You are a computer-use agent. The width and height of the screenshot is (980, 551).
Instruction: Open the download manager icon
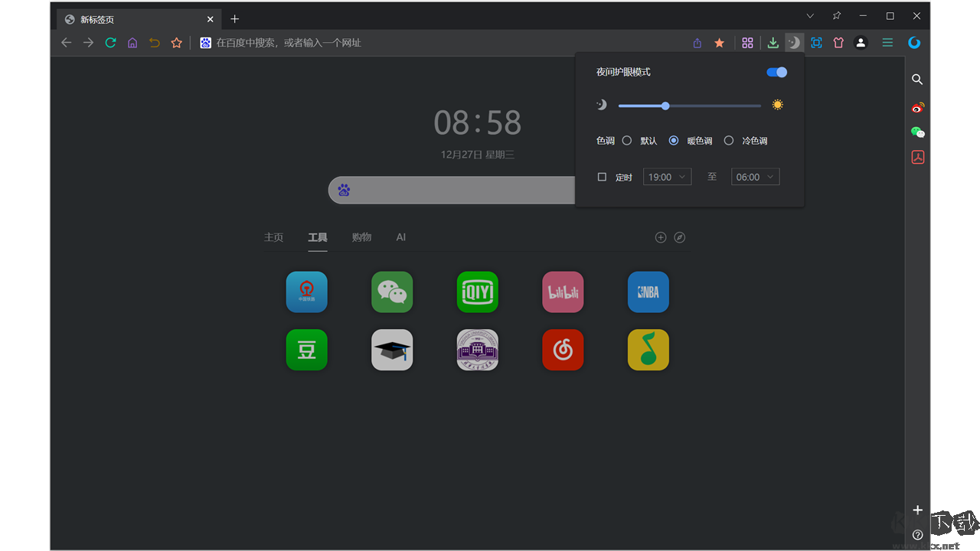click(773, 43)
